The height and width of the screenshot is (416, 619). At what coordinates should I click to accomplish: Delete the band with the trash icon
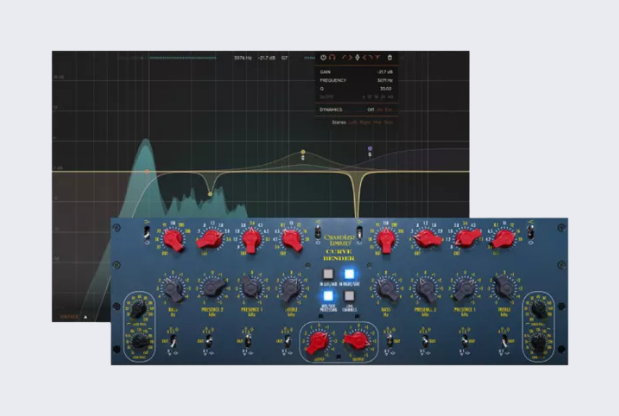390,58
